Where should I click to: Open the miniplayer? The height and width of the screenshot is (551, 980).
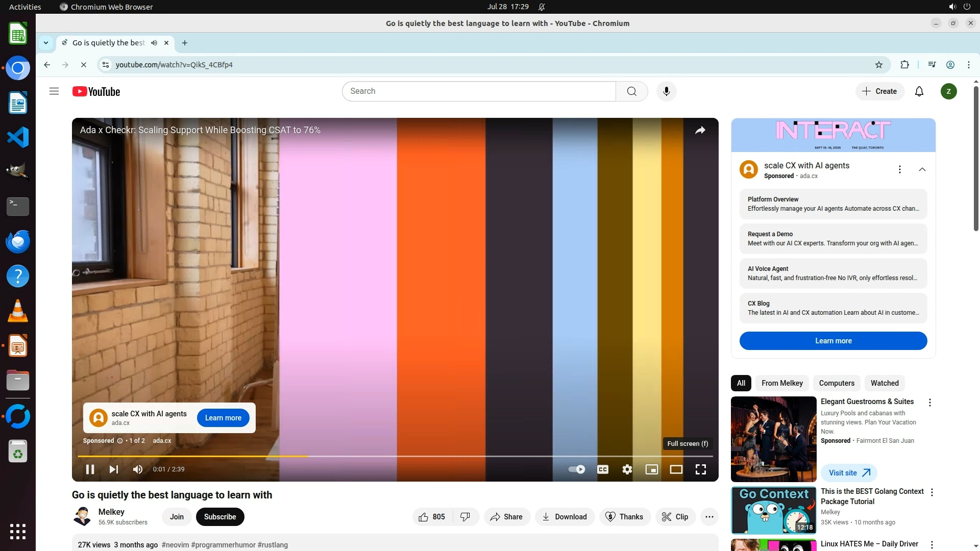click(652, 469)
